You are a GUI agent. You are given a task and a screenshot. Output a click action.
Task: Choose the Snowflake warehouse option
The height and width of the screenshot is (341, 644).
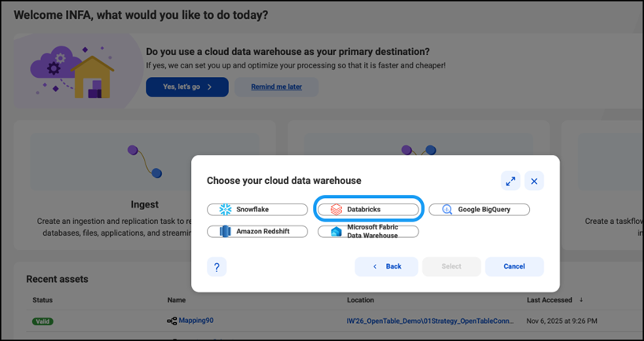(257, 210)
